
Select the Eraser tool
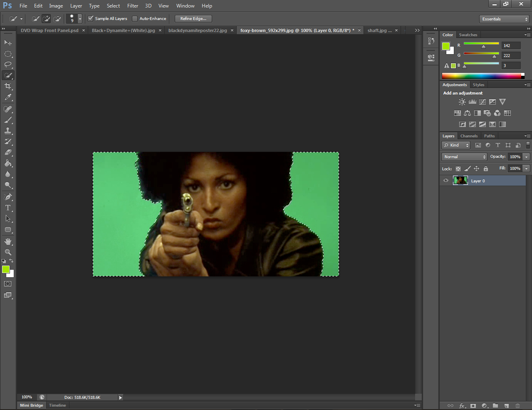(8, 152)
